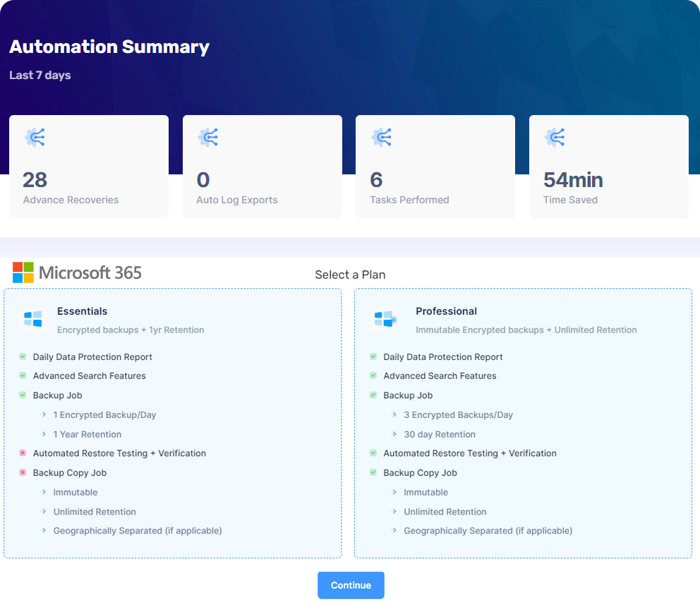Toggle the check for Daily Data Protection Report

click(x=23, y=357)
